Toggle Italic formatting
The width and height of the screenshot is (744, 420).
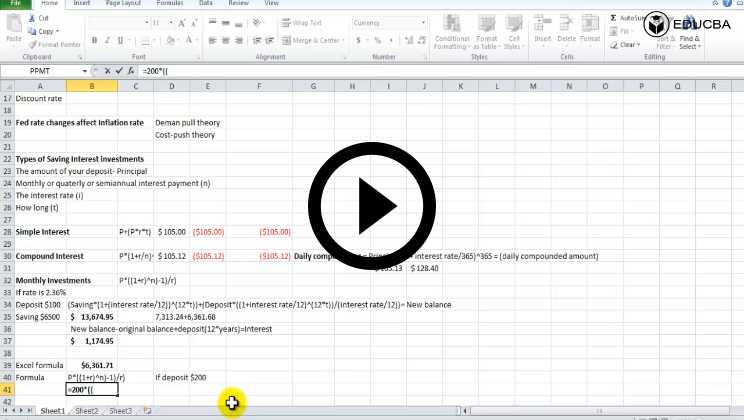coord(107,40)
